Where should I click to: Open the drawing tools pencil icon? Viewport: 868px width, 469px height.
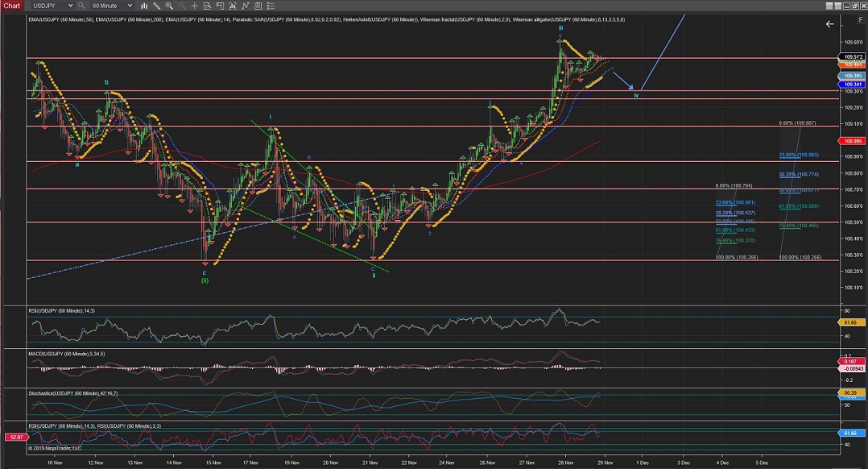(157, 6)
